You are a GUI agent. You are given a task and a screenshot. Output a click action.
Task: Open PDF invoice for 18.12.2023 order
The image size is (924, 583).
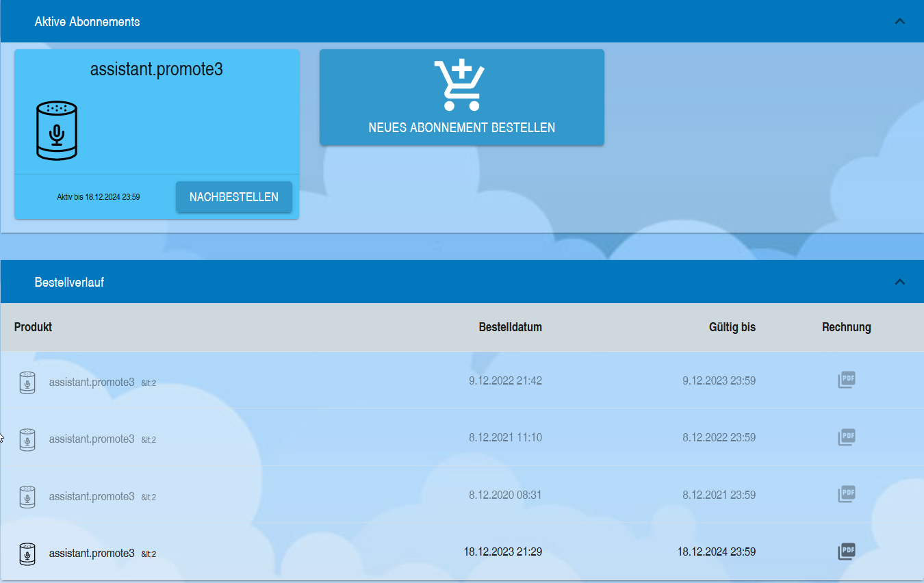pos(847,552)
